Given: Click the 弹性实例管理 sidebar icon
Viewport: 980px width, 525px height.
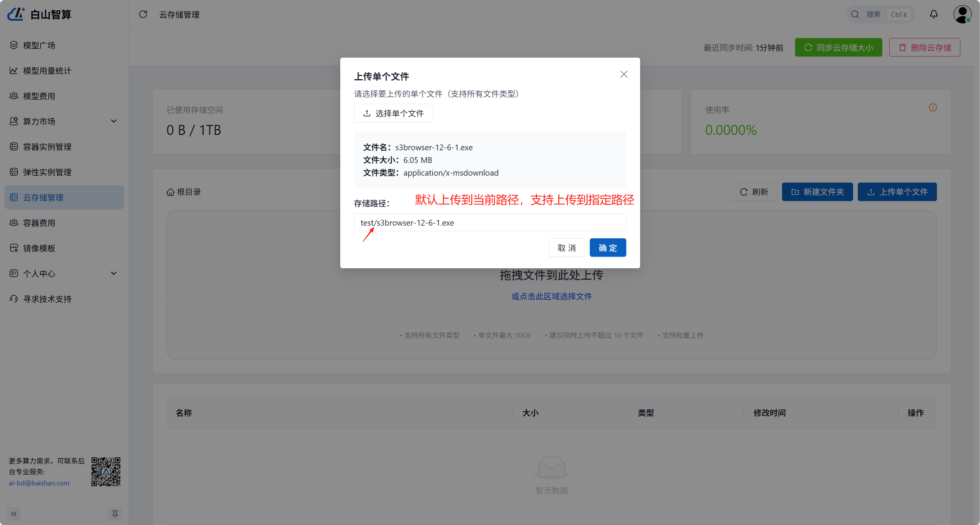Looking at the screenshot, I should [14, 172].
